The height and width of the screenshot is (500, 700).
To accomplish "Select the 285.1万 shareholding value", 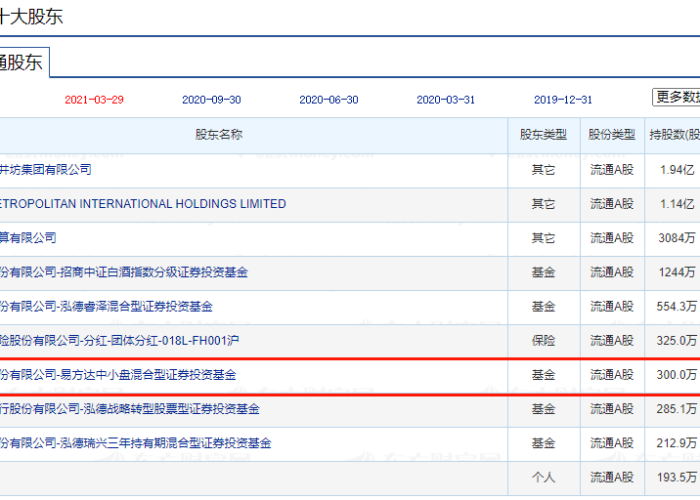I will coord(677,409).
